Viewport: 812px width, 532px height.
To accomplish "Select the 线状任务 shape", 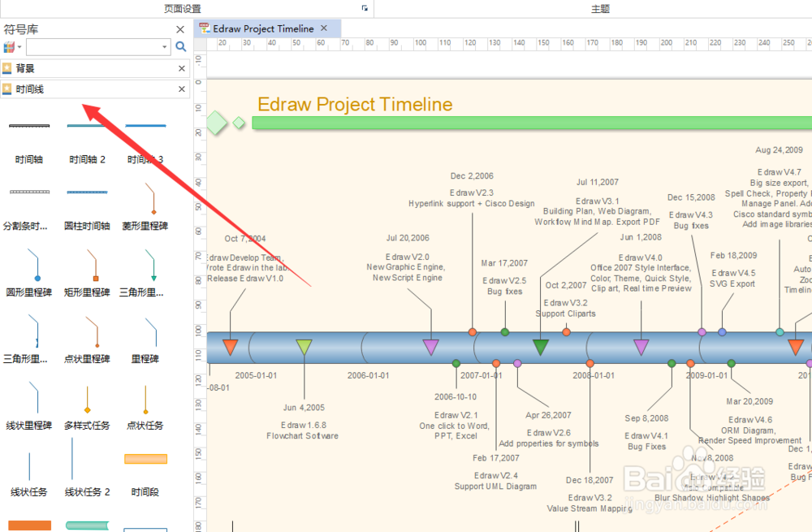I will pyautogui.click(x=29, y=474).
